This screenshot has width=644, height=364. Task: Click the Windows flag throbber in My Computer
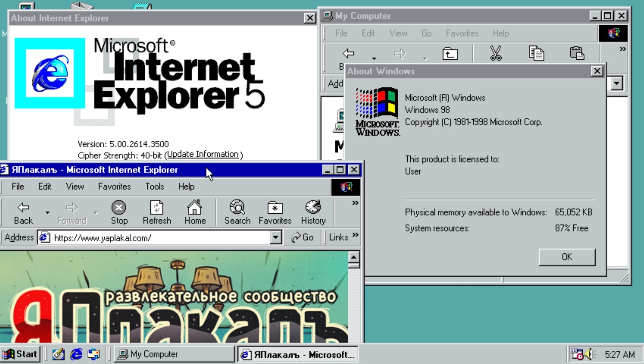point(613,33)
